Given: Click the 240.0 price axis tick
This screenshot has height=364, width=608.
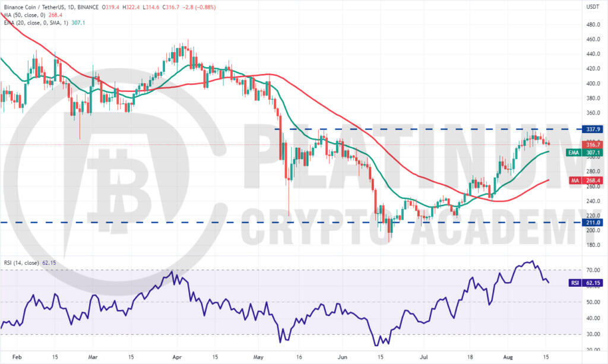Looking at the screenshot, I should pos(593,201).
